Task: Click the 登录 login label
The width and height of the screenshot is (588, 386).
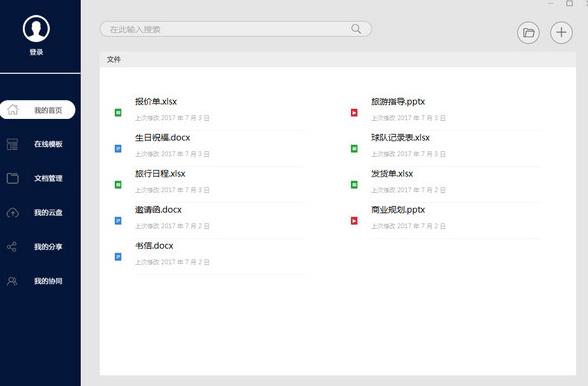Action: [x=36, y=52]
